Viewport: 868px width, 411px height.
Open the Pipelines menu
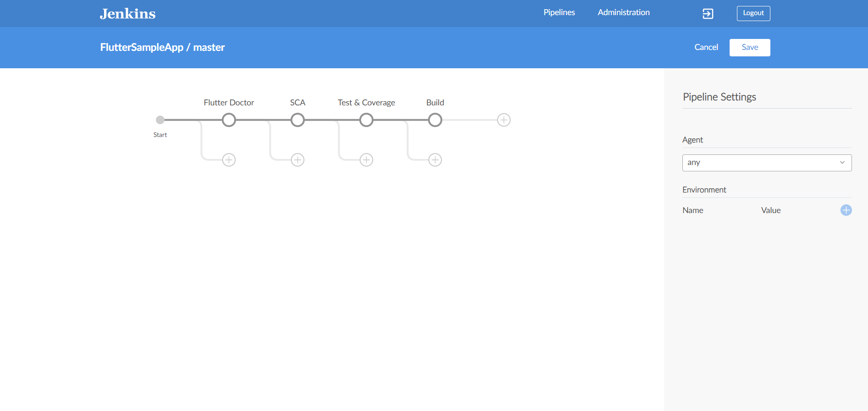point(559,12)
